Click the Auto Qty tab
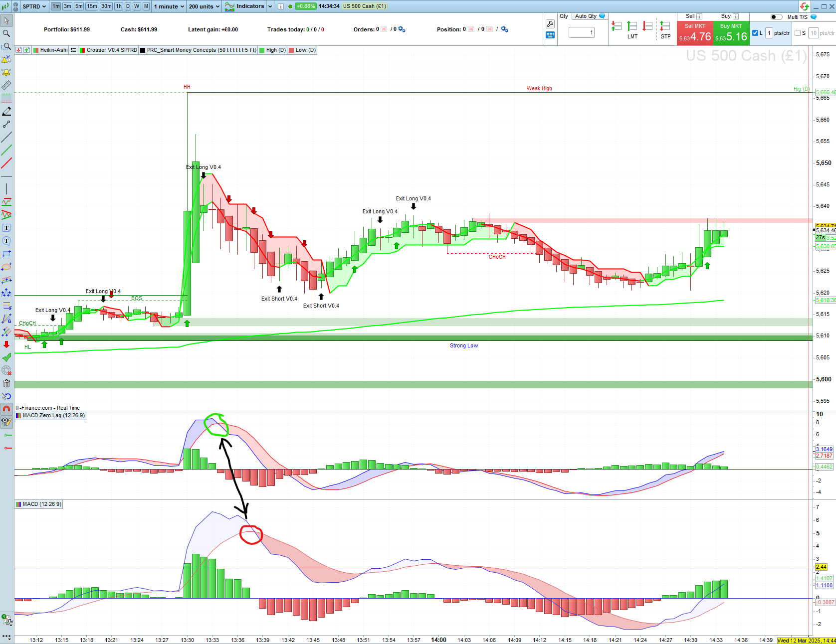This screenshot has width=836, height=644. click(x=589, y=16)
